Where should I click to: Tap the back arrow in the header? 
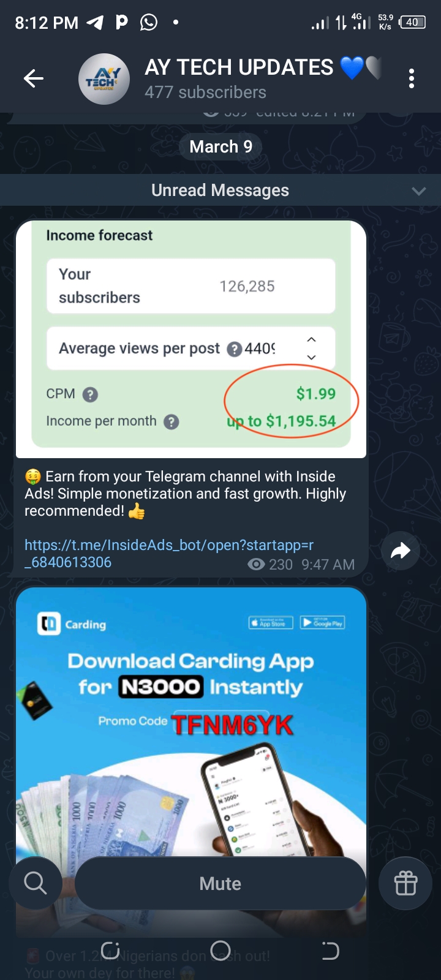(34, 78)
